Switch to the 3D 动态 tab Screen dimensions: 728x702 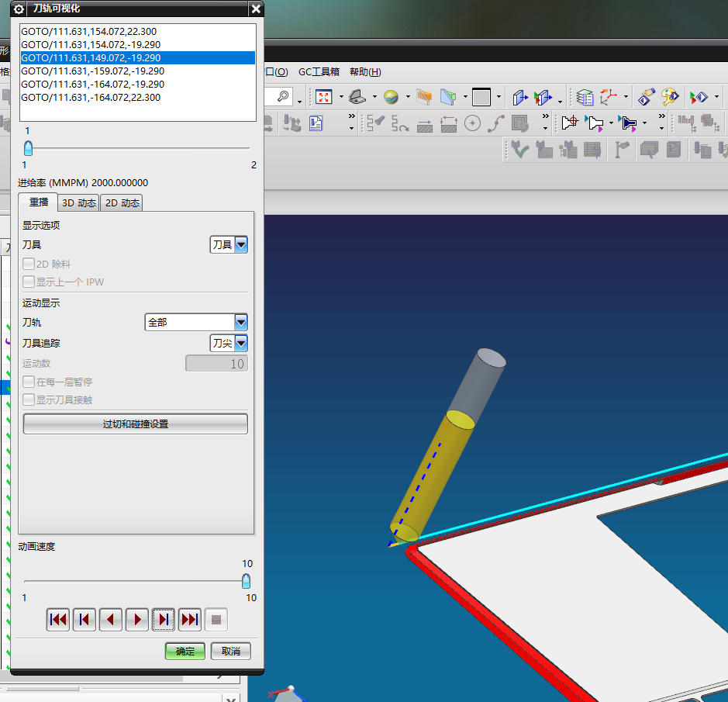[78, 203]
